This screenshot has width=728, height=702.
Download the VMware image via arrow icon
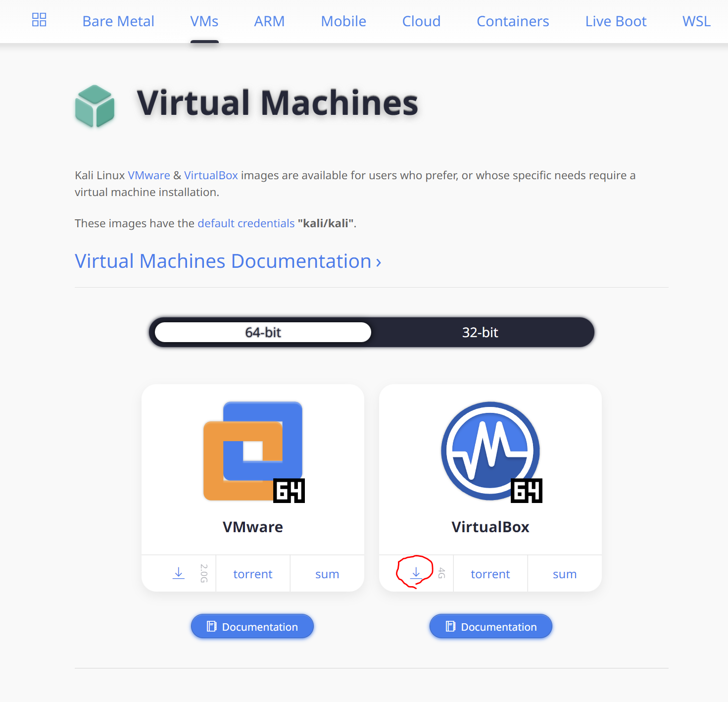179,573
